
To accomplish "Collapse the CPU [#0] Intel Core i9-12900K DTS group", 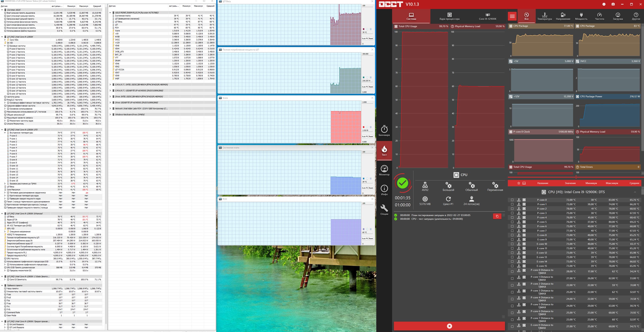I will pos(635,192).
